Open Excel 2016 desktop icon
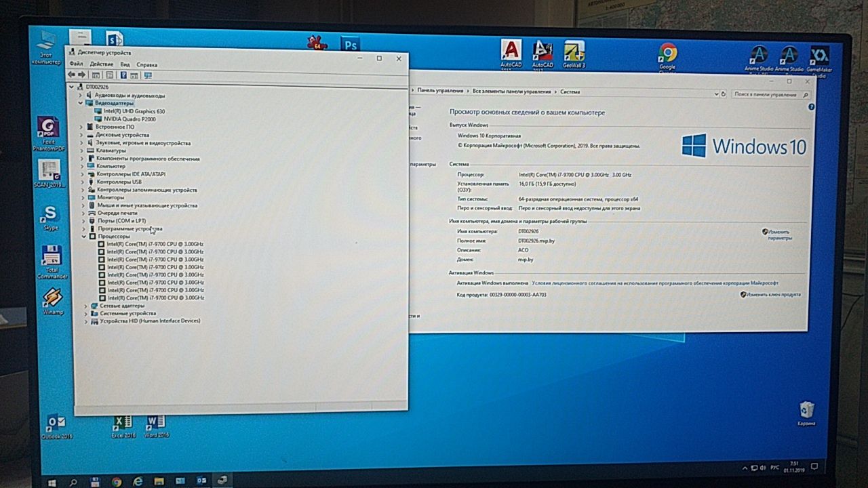Screen dimensions: 868x488 [123, 427]
